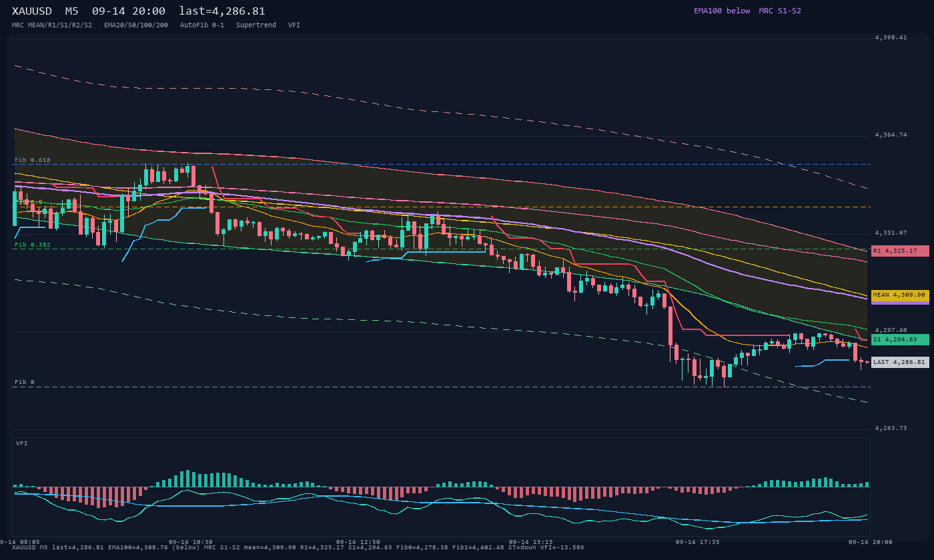This screenshot has height=560, width=934.
Task: Click the bottom status summary line
Action: 298,548
